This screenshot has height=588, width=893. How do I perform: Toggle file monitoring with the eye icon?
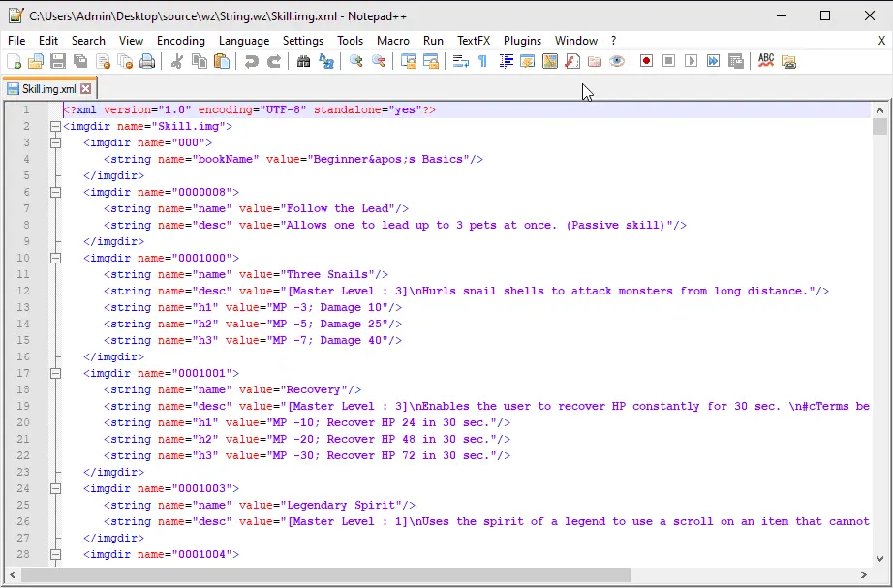tap(617, 62)
